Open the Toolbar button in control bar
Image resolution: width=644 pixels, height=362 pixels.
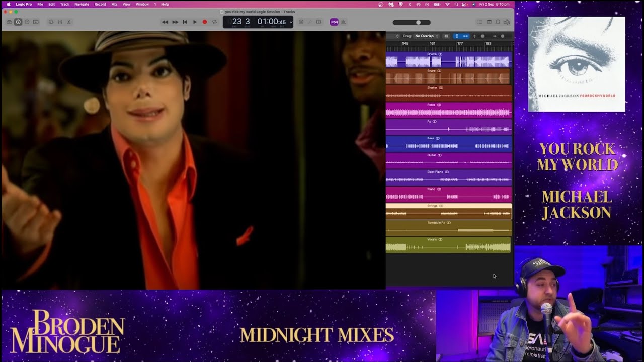[x=36, y=22]
